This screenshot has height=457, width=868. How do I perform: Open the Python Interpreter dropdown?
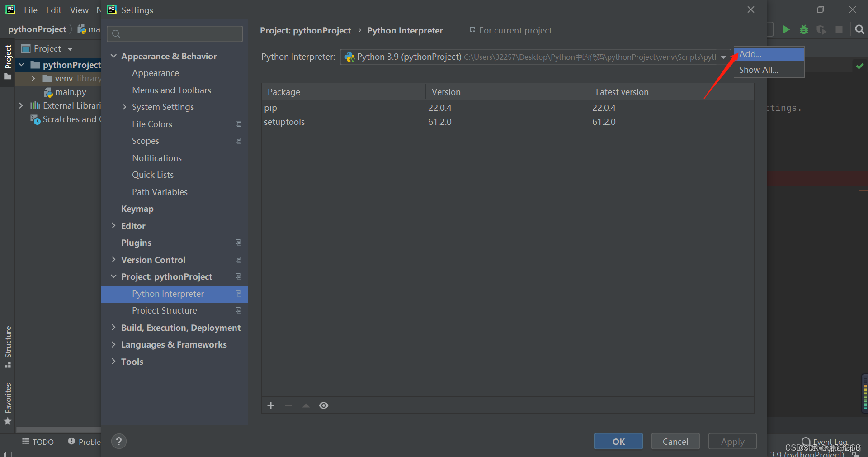[723, 57]
